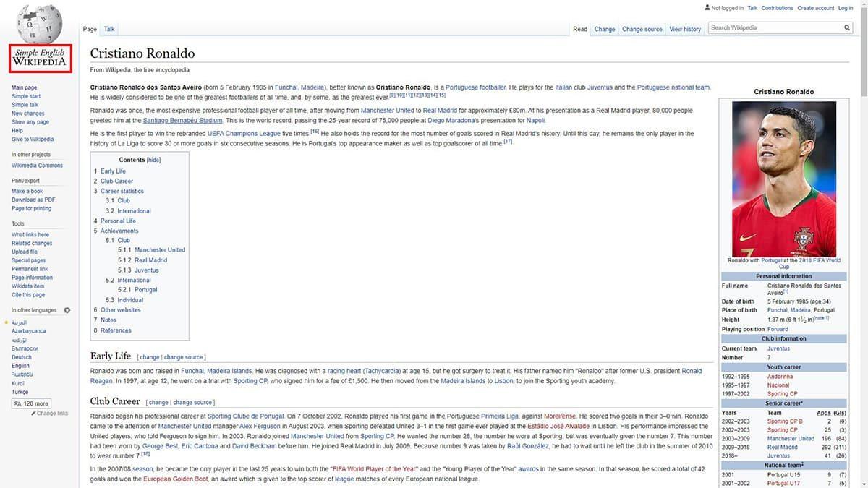Open the View history tab
The image size is (868, 488).
[x=684, y=29]
